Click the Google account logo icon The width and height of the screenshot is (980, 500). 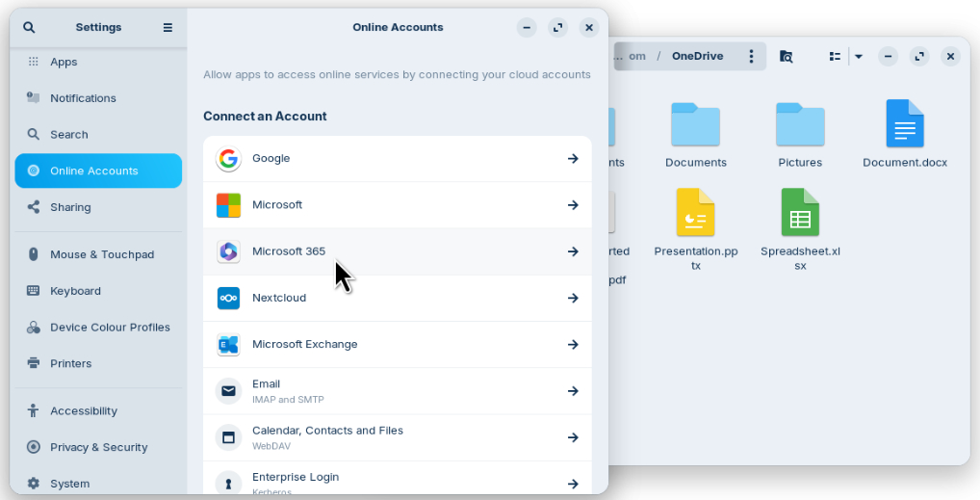(228, 159)
